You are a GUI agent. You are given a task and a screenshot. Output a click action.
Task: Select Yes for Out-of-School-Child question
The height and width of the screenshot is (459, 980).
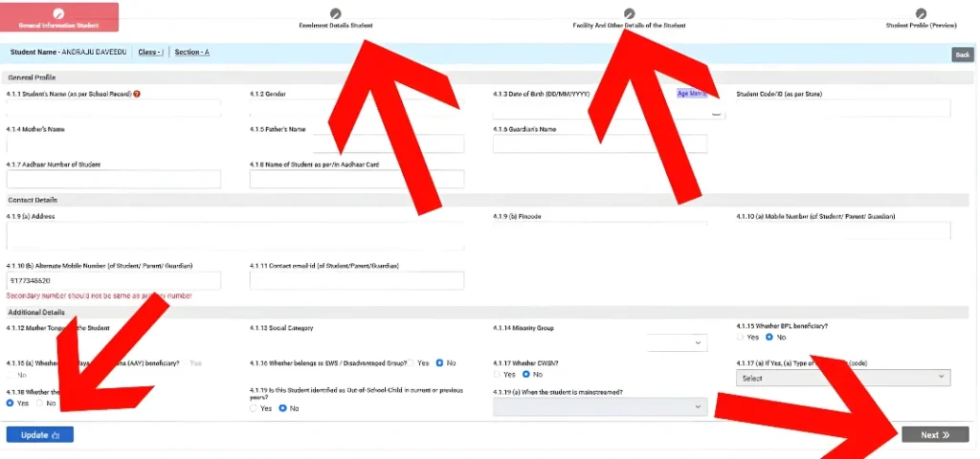click(253, 408)
